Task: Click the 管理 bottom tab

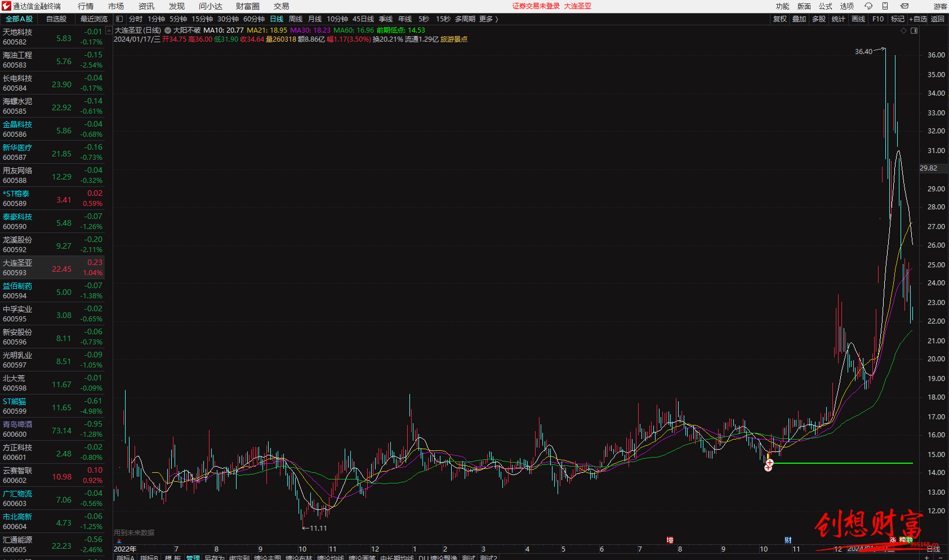Action: (193, 557)
